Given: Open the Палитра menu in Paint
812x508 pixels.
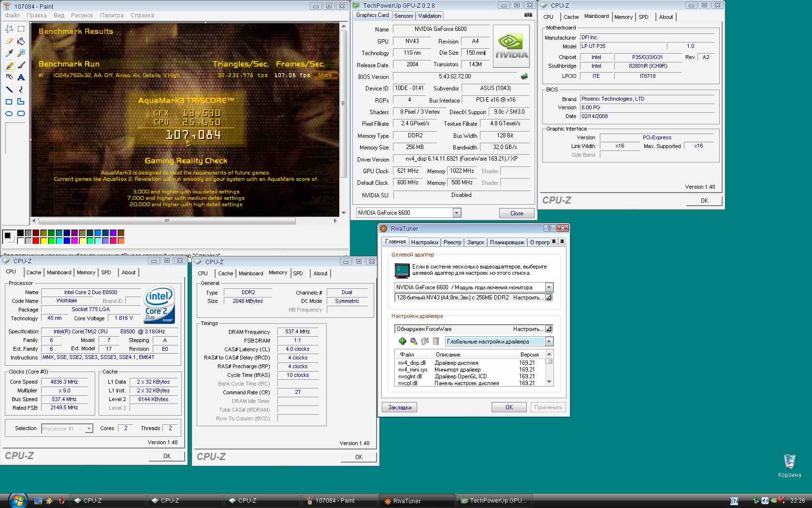Looking at the screenshot, I should tap(112, 15).
